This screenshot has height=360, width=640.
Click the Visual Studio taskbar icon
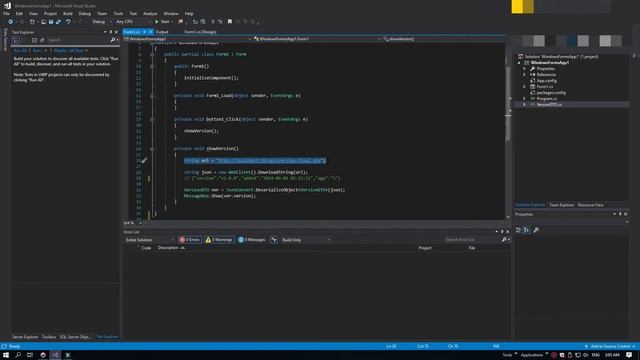tap(55, 355)
